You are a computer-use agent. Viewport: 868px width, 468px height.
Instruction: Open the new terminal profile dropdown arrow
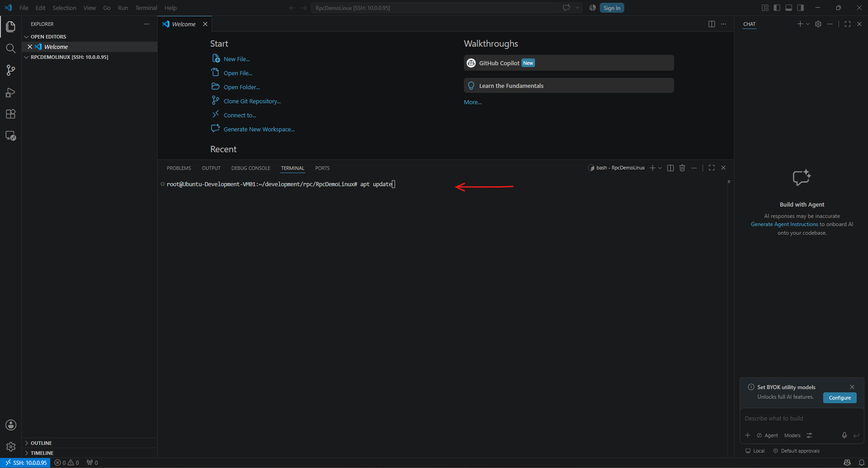pyautogui.click(x=660, y=168)
